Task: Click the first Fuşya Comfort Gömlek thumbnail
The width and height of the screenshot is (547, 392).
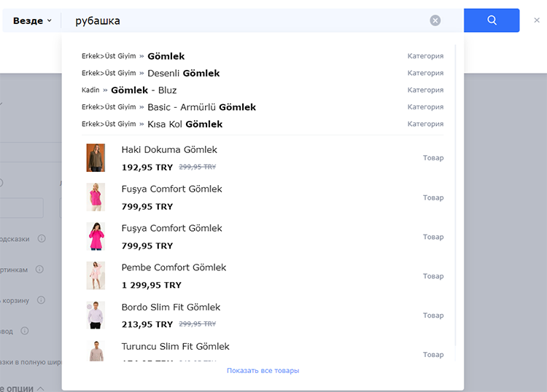Action: click(96, 197)
